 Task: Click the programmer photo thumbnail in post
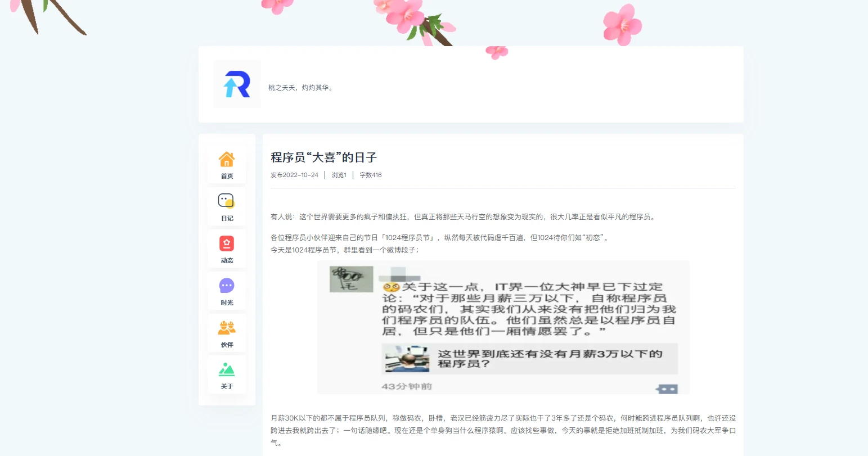tap(407, 358)
